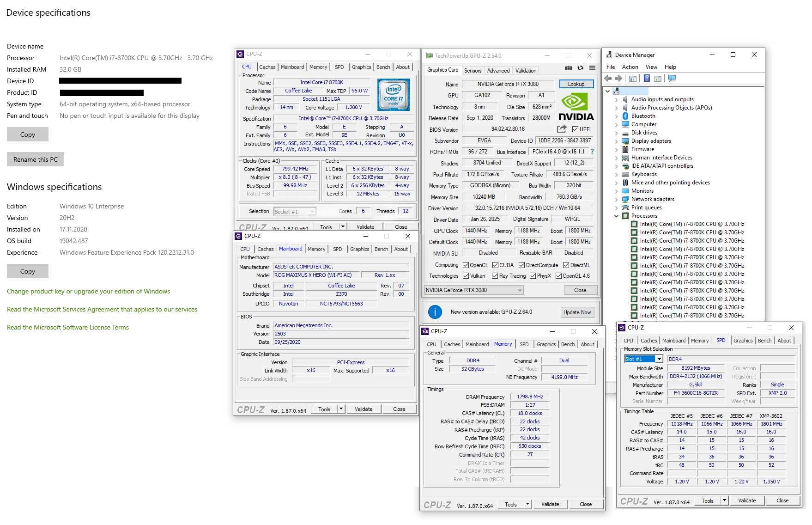Click the Bus Interface question mark
812x525 pixels.
[x=592, y=152]
